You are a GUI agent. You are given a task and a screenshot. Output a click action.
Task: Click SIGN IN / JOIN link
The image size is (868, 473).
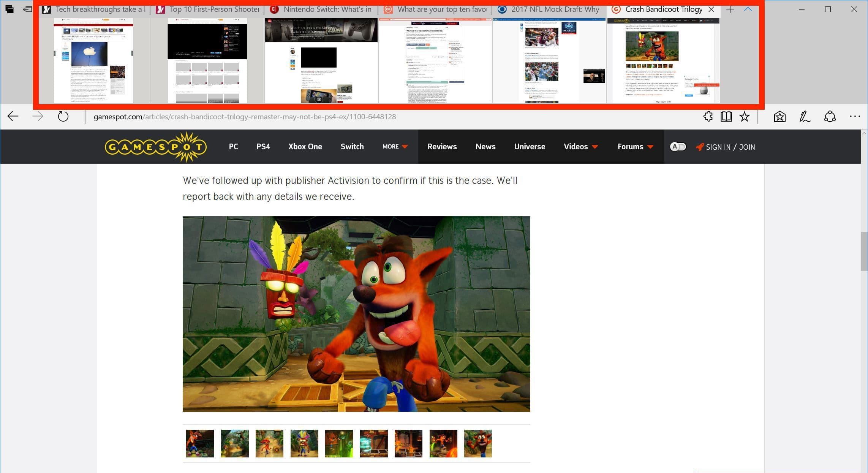coord(730,147)
